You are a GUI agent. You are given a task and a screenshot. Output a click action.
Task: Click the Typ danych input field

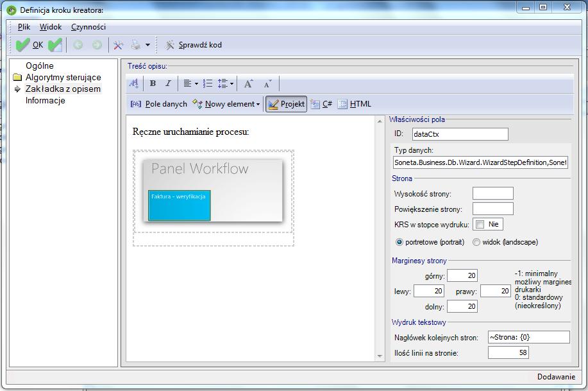(x=480, y=162)
